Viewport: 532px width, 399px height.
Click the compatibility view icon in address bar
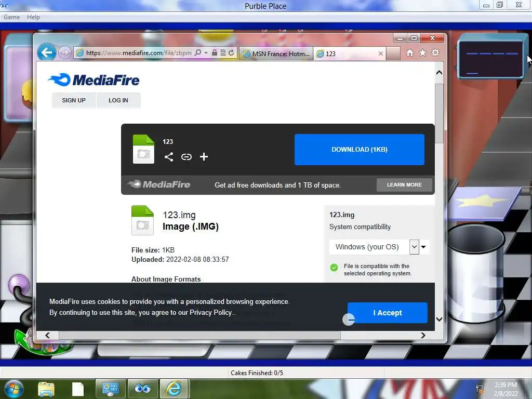pos(223,53)
